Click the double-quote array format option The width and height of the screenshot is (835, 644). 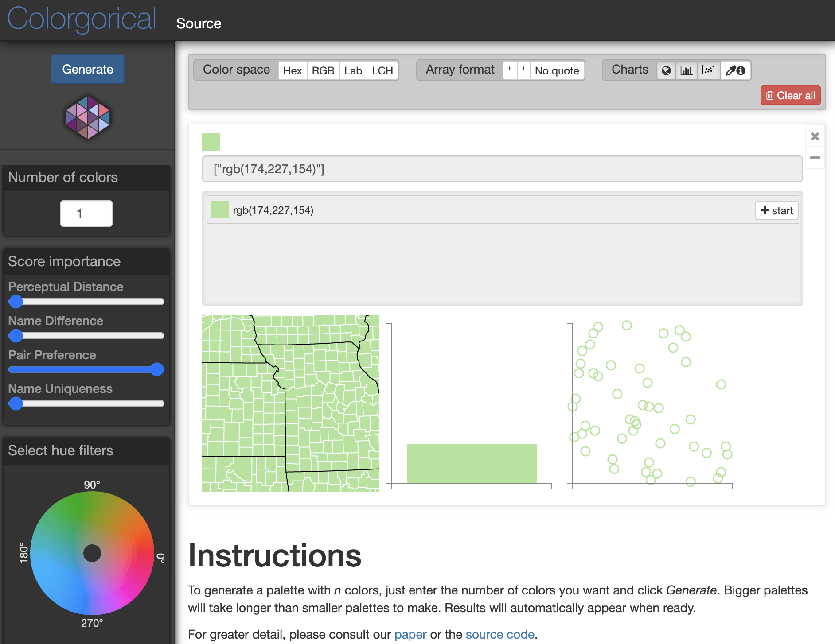510,70
